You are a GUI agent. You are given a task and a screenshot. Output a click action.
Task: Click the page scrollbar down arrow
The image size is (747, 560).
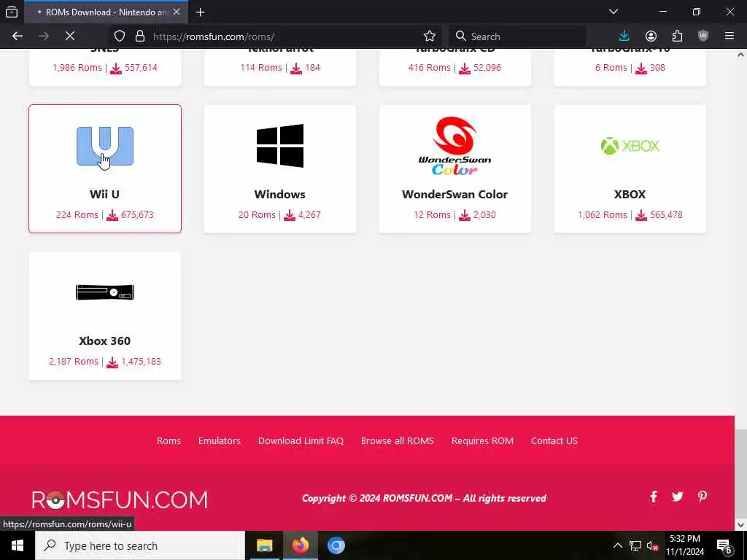(740, 524)
